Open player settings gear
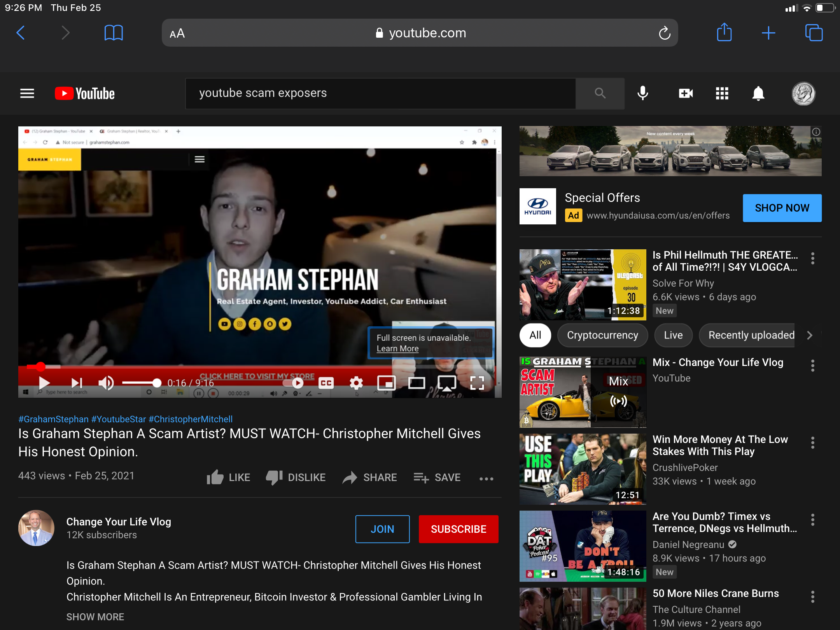This screenshot has height=630, width=840. pos(356,383)
